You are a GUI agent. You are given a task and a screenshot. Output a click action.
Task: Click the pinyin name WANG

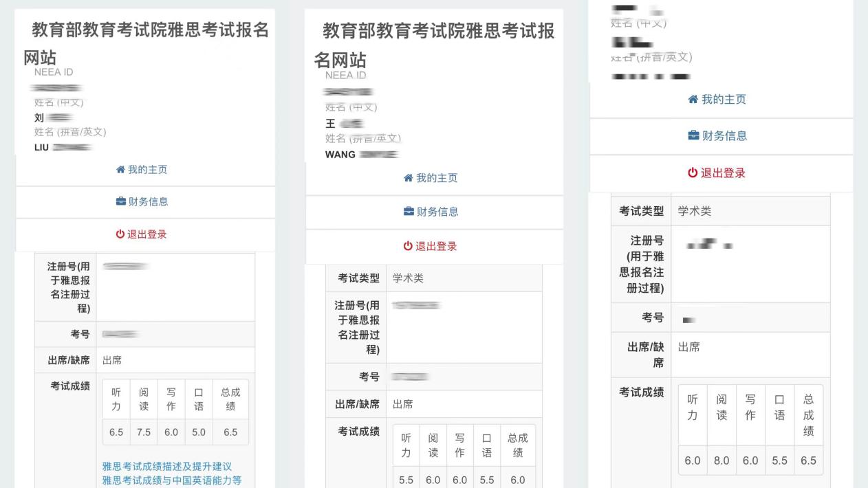(x=340, y=155)
